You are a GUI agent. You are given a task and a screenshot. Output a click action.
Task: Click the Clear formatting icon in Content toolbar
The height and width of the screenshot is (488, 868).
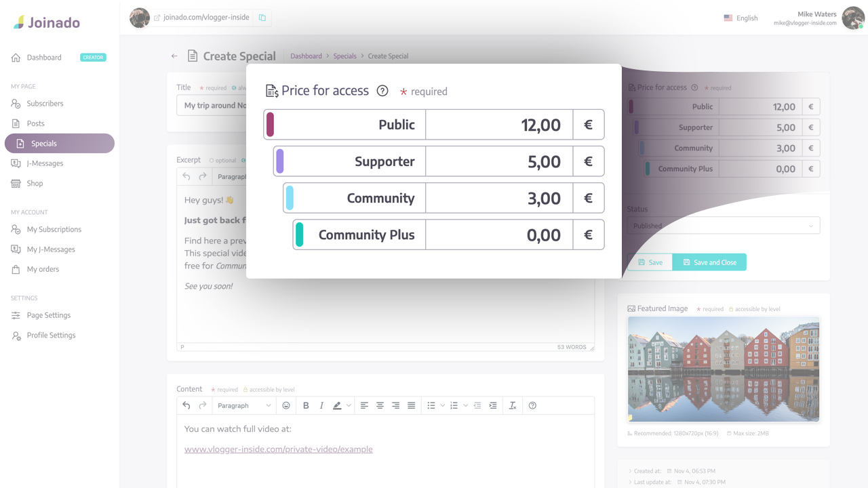point(513,405)
